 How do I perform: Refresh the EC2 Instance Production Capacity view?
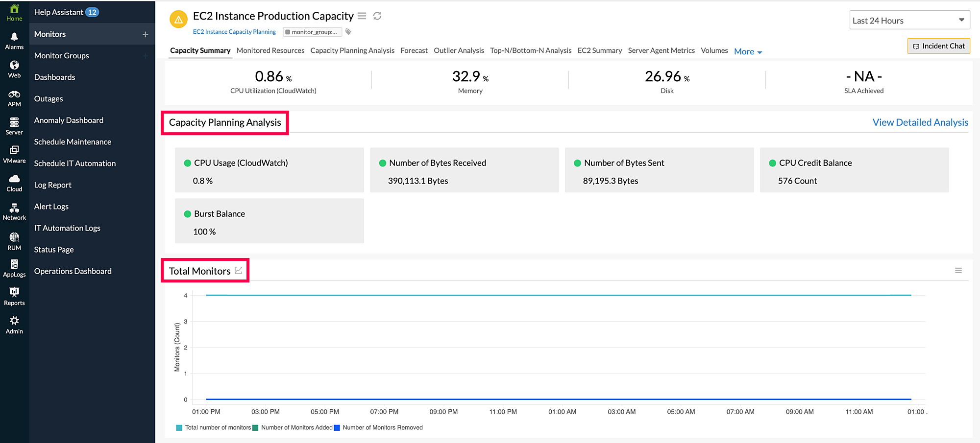(376, 16)
